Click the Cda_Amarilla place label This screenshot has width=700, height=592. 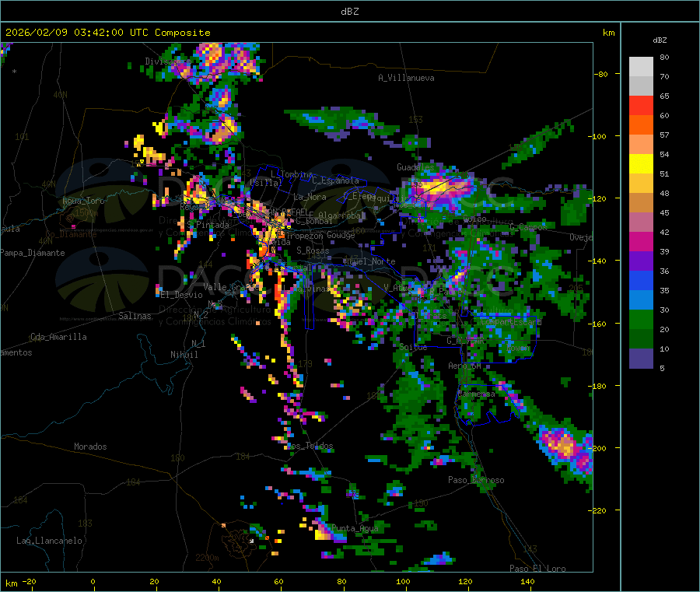(x=58, y=337)
